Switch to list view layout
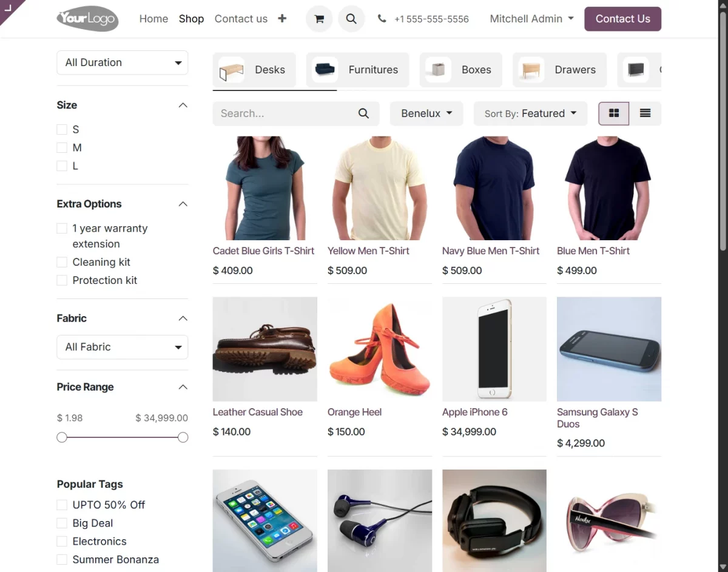This screenshot has width=728, height=572. tap(645, 113)
